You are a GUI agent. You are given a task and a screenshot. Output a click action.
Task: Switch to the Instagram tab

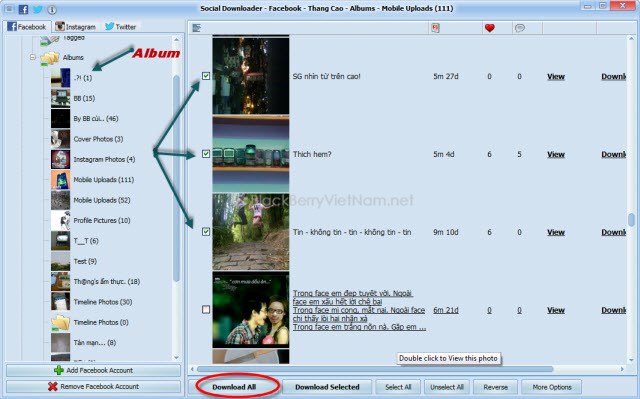tap(76, 27)
